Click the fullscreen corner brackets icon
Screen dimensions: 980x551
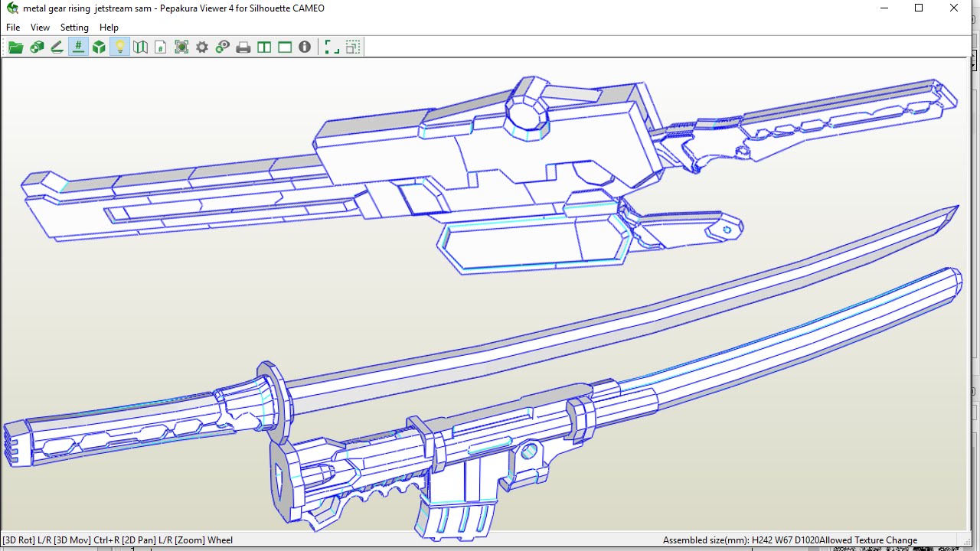tap(332, 47)
